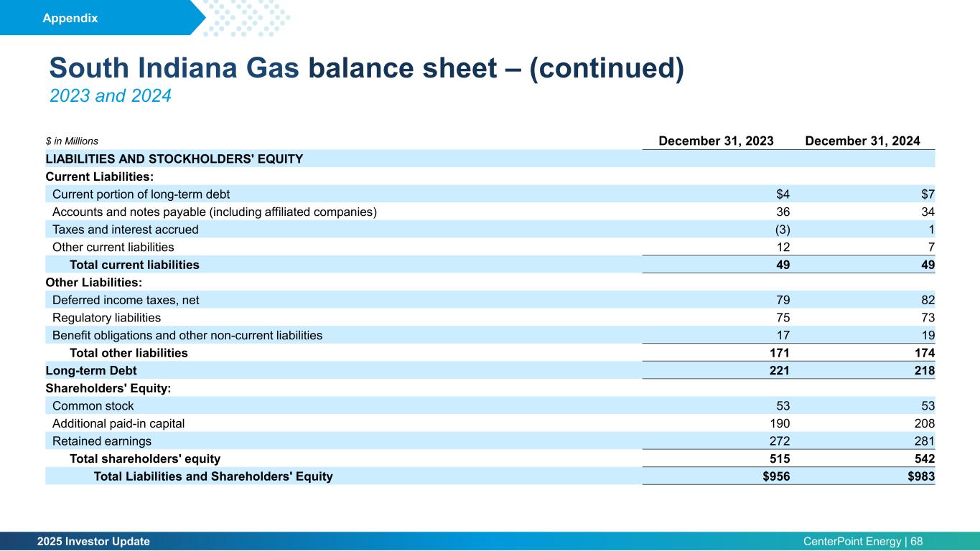Click the 2023 and 2024 subtitle

[110, 95]
